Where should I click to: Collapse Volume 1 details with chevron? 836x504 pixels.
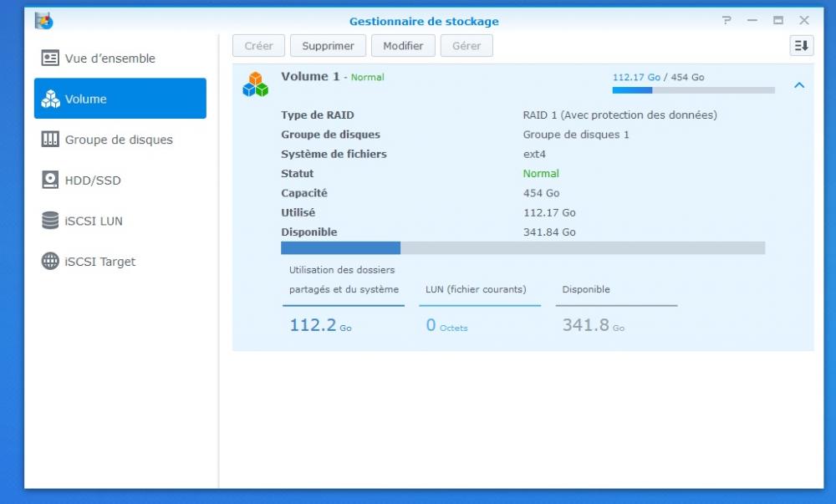(x=799, y=85)
